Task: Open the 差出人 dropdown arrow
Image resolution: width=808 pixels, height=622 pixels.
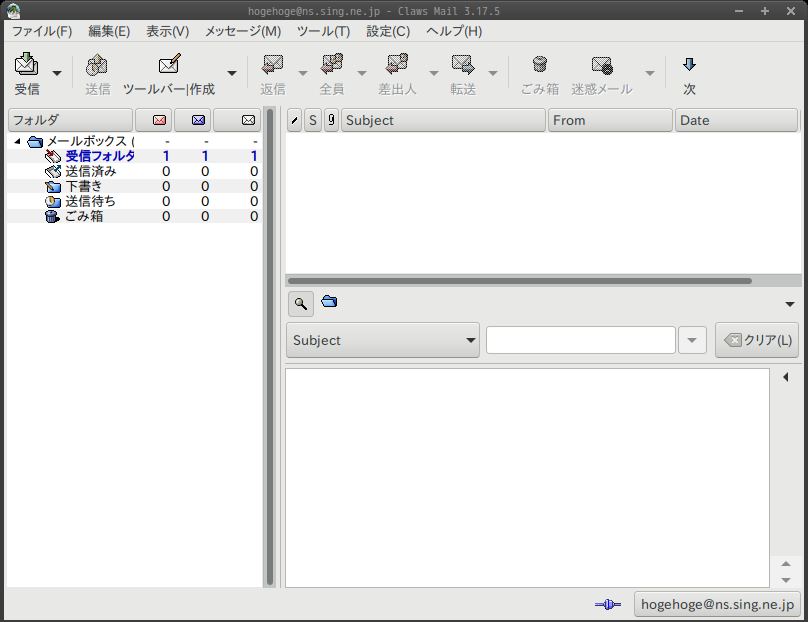Action: click(x=434, y=73)
